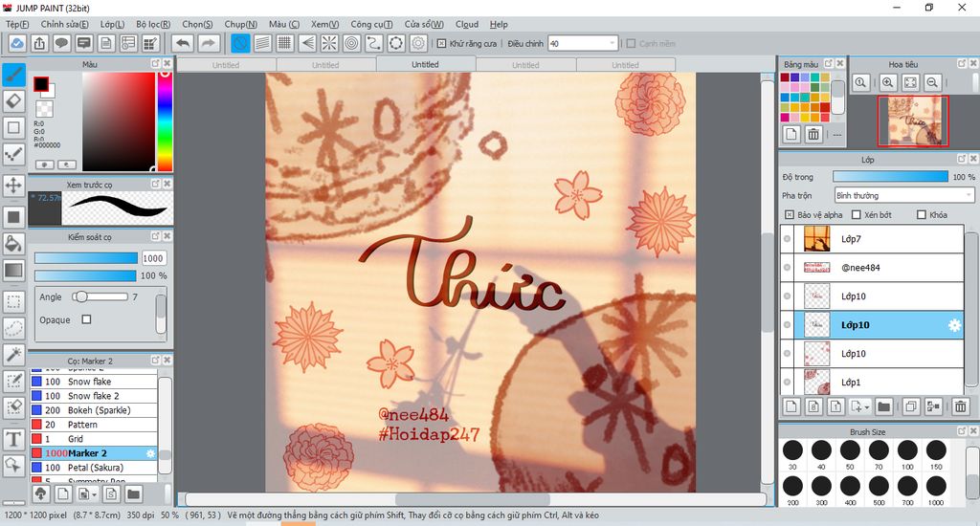Click the black foreground color swatch
The height and width of the screenshot is (526, 980).
pos(40,84)
